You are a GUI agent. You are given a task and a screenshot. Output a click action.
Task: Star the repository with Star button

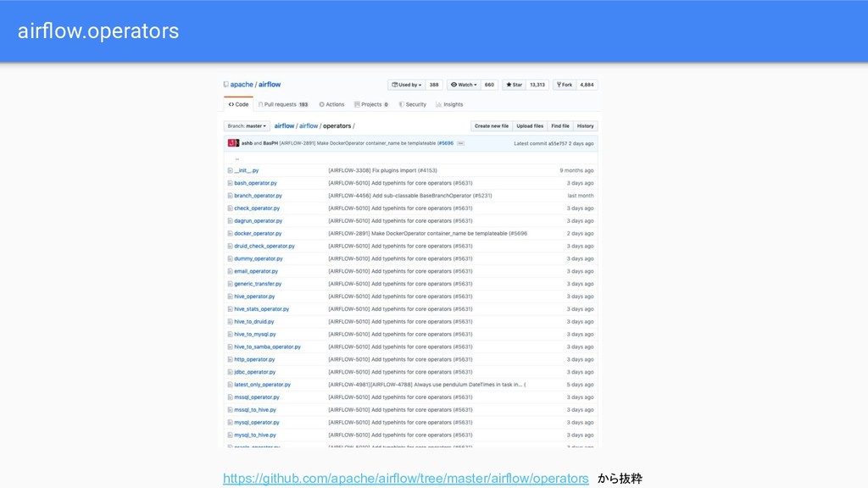click(514, 85)
